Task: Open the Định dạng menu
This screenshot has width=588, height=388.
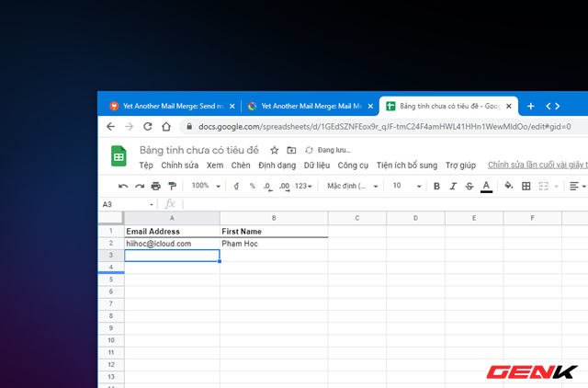Action: [277, 165]
